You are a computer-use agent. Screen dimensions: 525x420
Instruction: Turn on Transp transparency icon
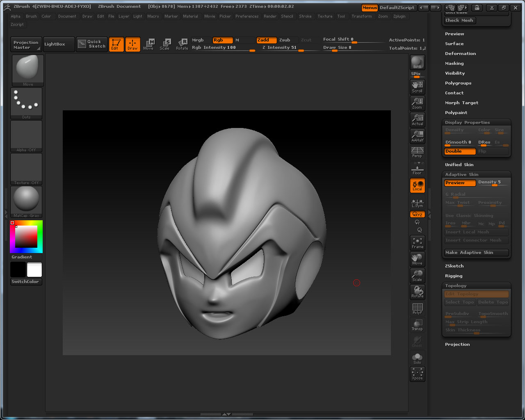tap(417, 325)
